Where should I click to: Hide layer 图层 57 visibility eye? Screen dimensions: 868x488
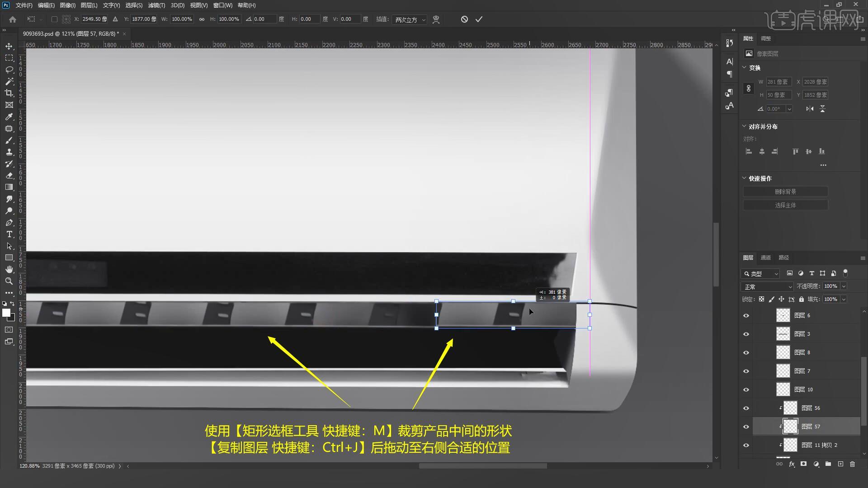[746, 427]
